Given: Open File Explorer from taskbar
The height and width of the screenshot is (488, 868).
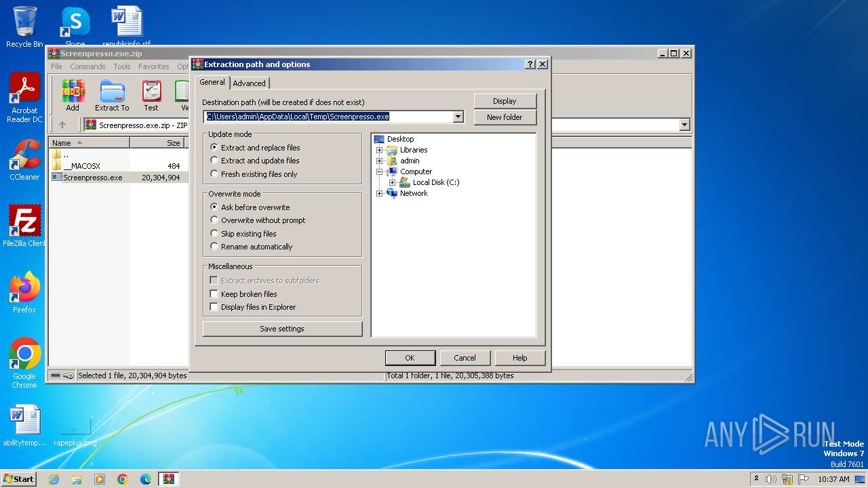Looking at the screenshot, I should [x=77, y=479].
